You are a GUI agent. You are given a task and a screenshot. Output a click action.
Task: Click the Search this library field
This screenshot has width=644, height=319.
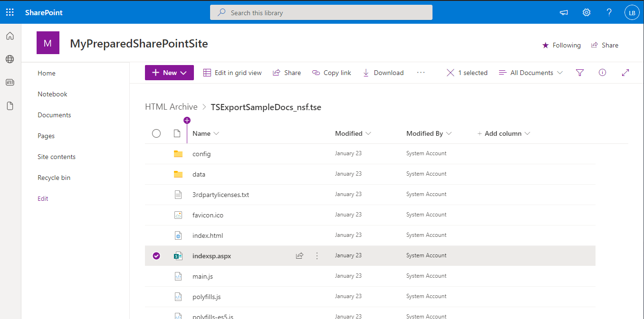point(321,12)
